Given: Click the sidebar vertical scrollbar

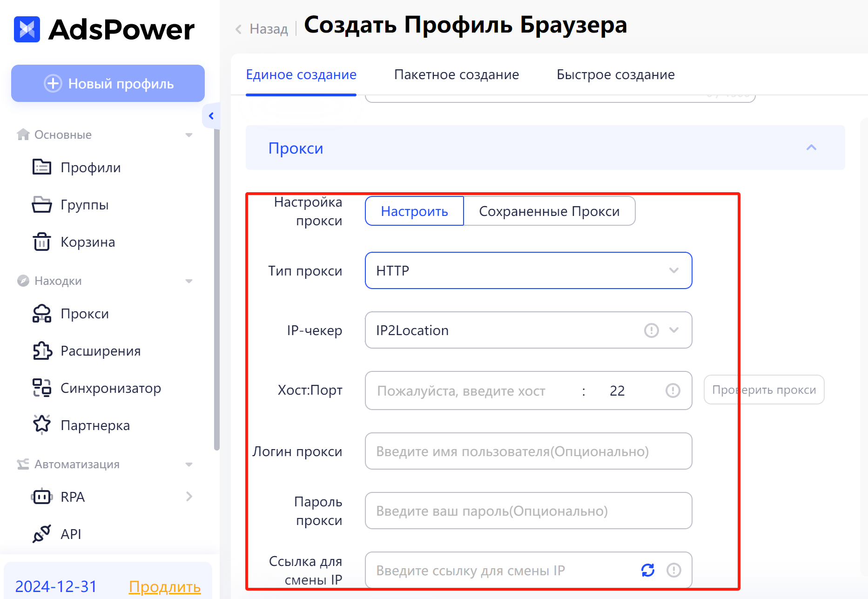Looking at the screenshot, I should (x=216, y=289).
